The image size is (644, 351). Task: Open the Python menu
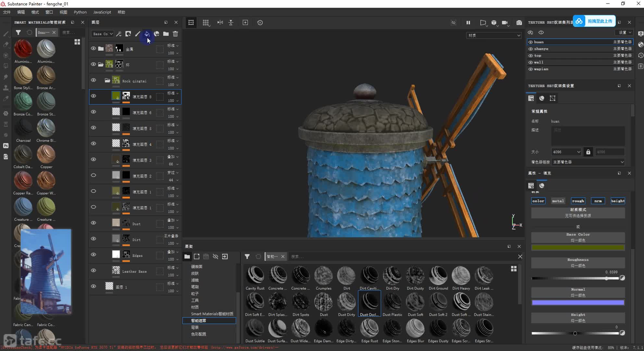click(x=80, y=12)
